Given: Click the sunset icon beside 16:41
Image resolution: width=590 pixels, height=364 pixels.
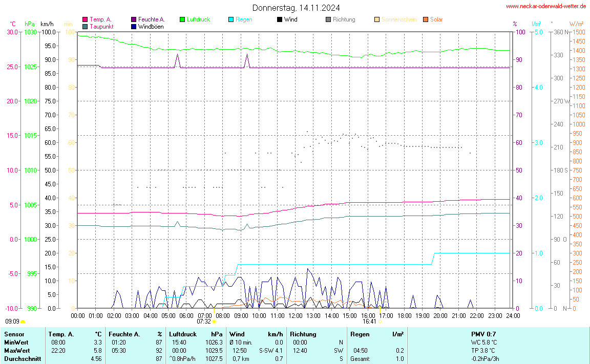Looking at the screenshot, I should point(380,322).
